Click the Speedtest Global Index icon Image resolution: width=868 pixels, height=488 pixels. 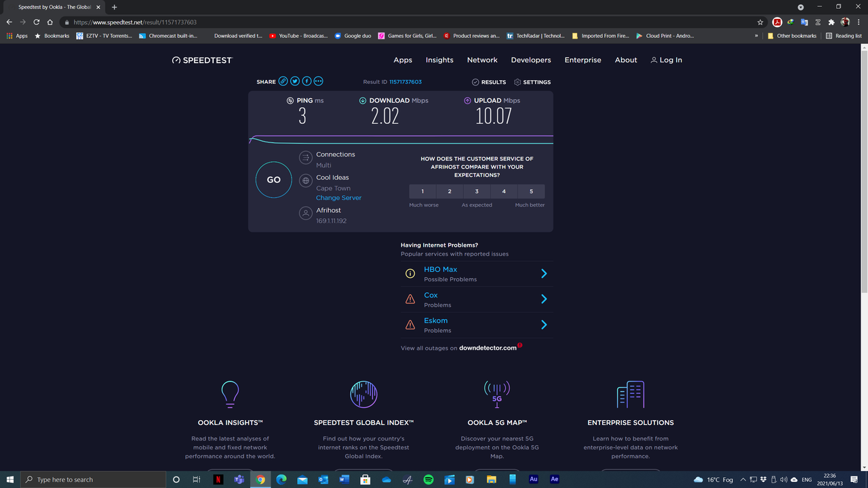(363, 394)
